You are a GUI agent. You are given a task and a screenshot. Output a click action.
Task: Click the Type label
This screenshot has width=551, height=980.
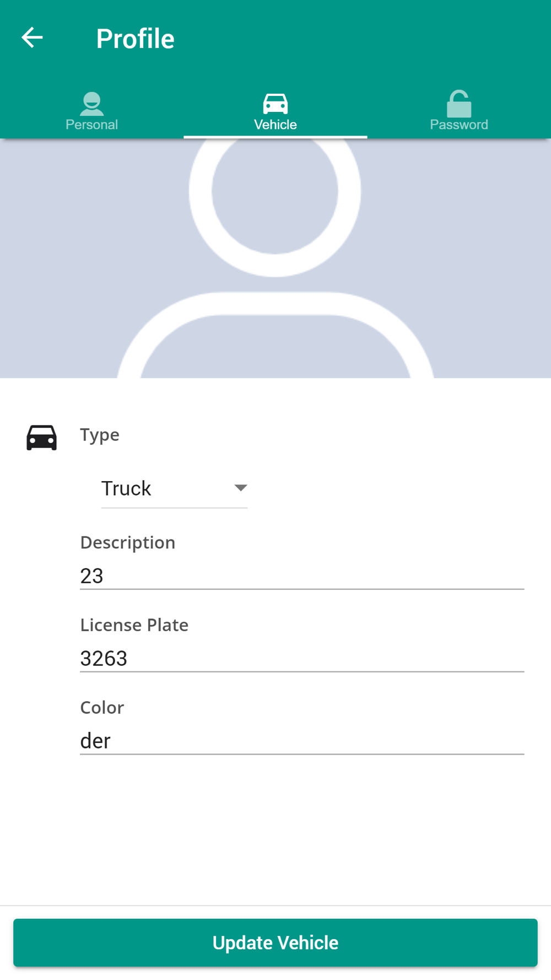point(100,435)
